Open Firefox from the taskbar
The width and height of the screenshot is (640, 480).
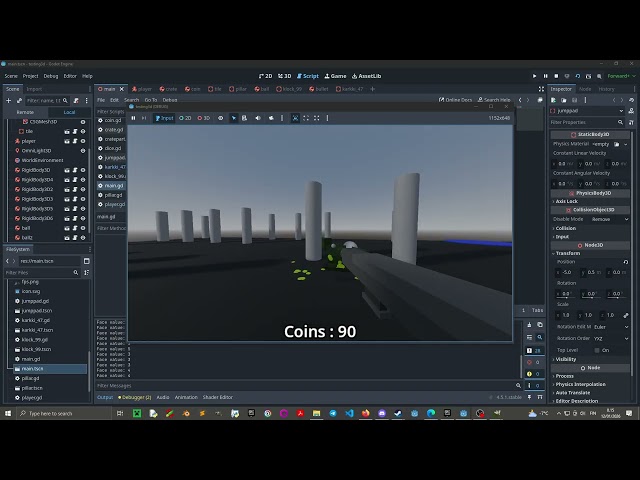click(x=365, y=413)
